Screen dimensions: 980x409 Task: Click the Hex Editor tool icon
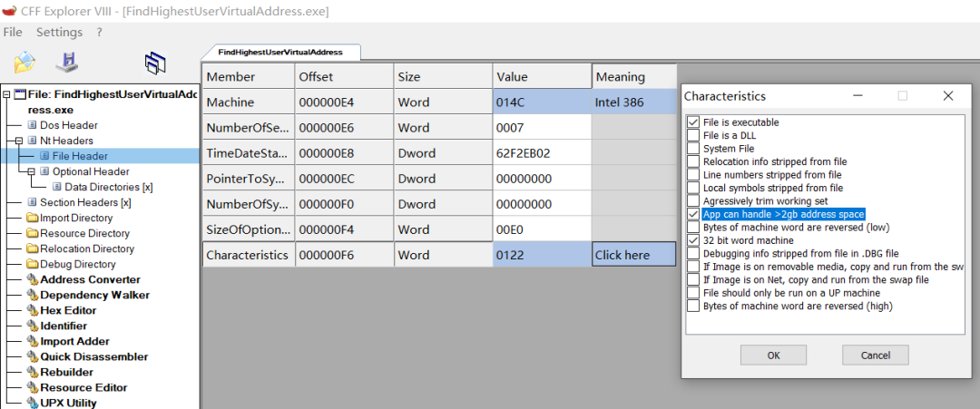(33, 310)
